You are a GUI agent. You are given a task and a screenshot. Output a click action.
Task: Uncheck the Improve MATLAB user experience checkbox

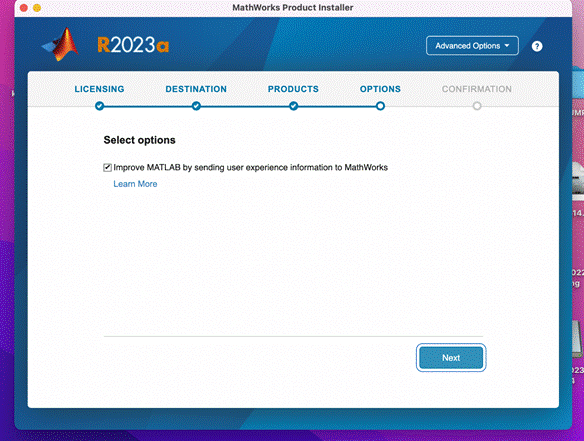107,168
